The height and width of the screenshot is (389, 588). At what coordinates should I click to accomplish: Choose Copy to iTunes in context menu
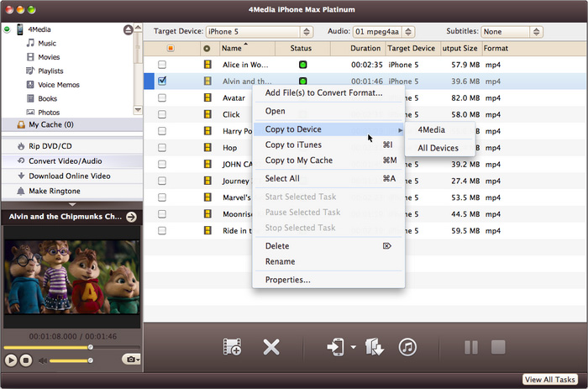(293, 145)
